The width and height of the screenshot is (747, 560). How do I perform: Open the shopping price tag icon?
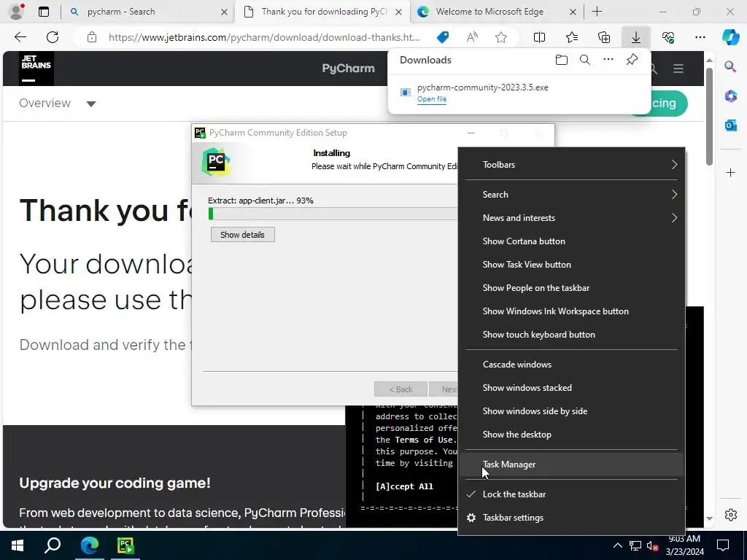(x=443, y=37)
